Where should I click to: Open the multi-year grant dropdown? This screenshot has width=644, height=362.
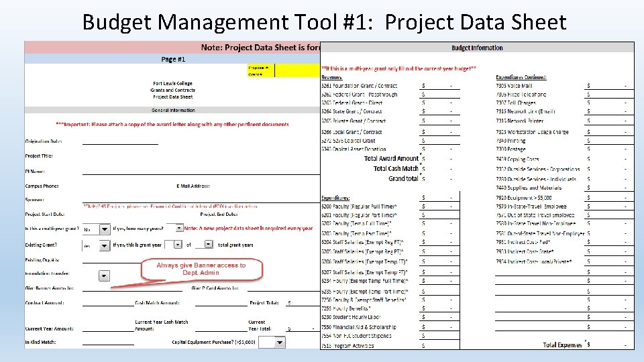(x=105, y=229)
